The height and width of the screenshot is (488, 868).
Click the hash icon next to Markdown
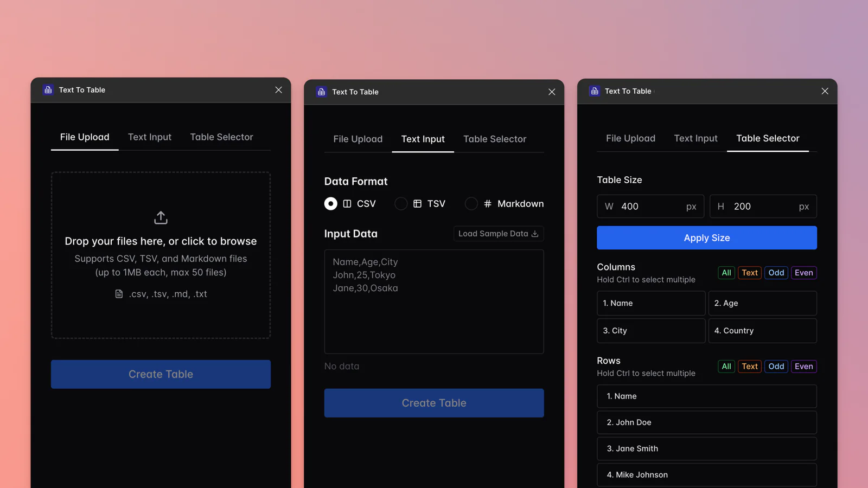[488, 204]
